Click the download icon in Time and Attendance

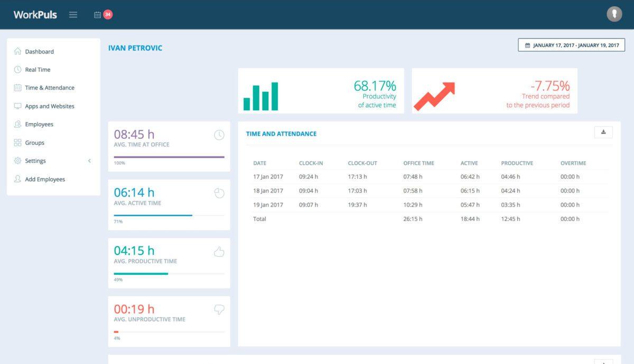point(603,132)
